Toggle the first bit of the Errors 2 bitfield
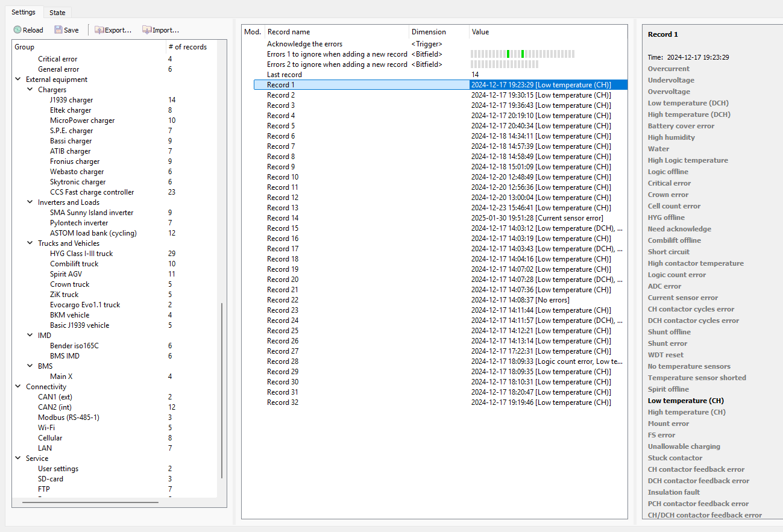This screenshot has height=532, width=783. pos(472,64)
